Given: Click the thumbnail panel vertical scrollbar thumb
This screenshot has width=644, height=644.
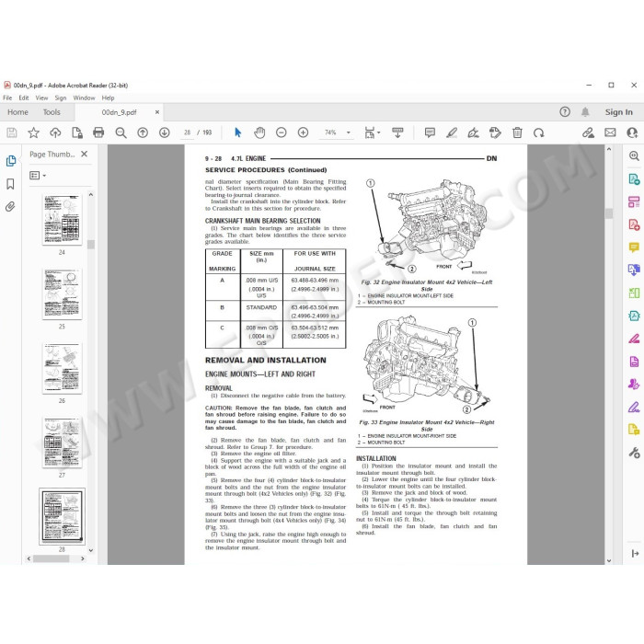Looking at the screenshot, I should click(x=91, y=245).
